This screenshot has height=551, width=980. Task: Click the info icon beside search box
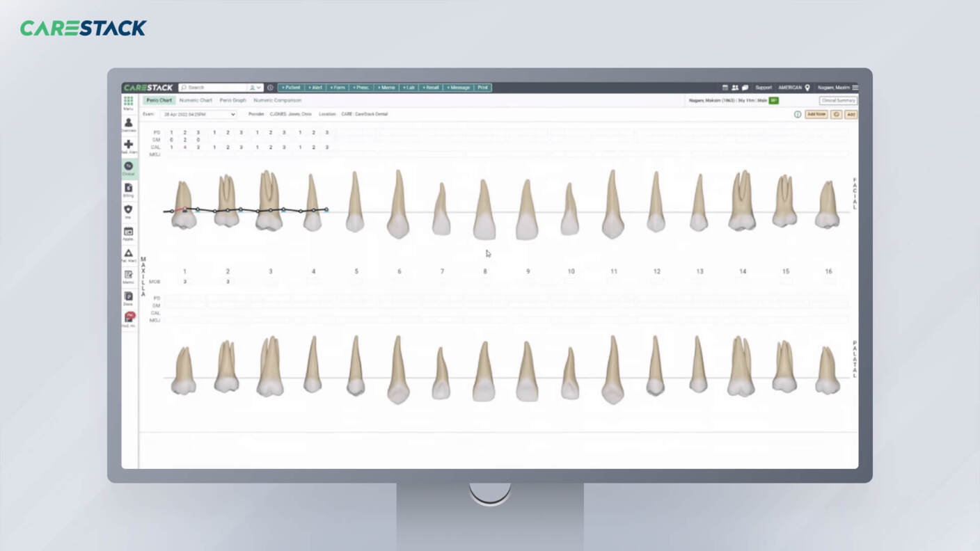(270, 88)
